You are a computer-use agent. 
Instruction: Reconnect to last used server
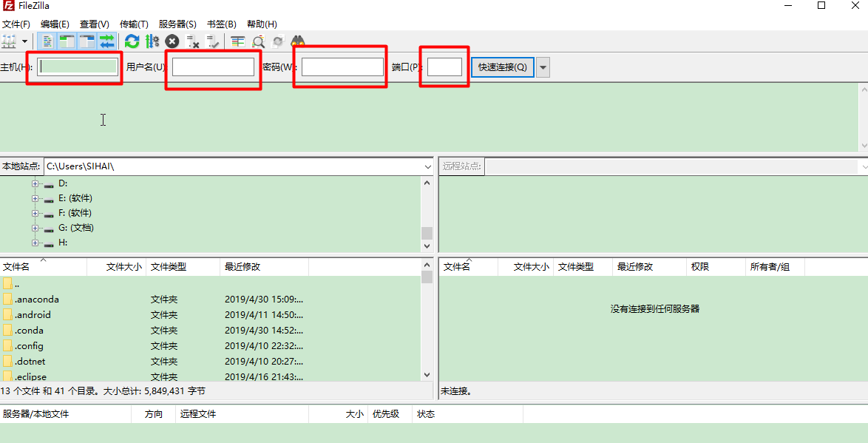click(213, 41)
